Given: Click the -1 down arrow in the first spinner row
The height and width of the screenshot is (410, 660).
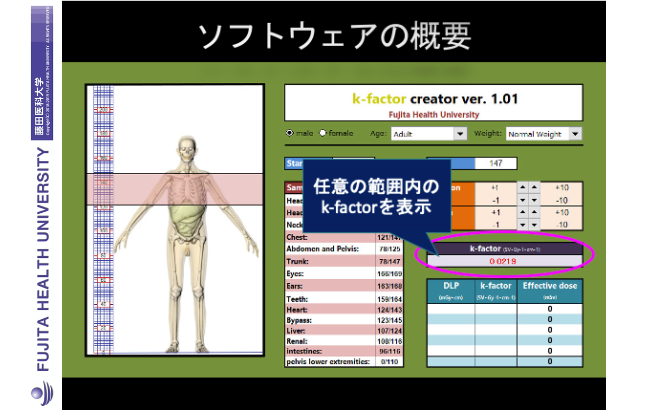Looking at the screenshot, I should click(523, 199).
